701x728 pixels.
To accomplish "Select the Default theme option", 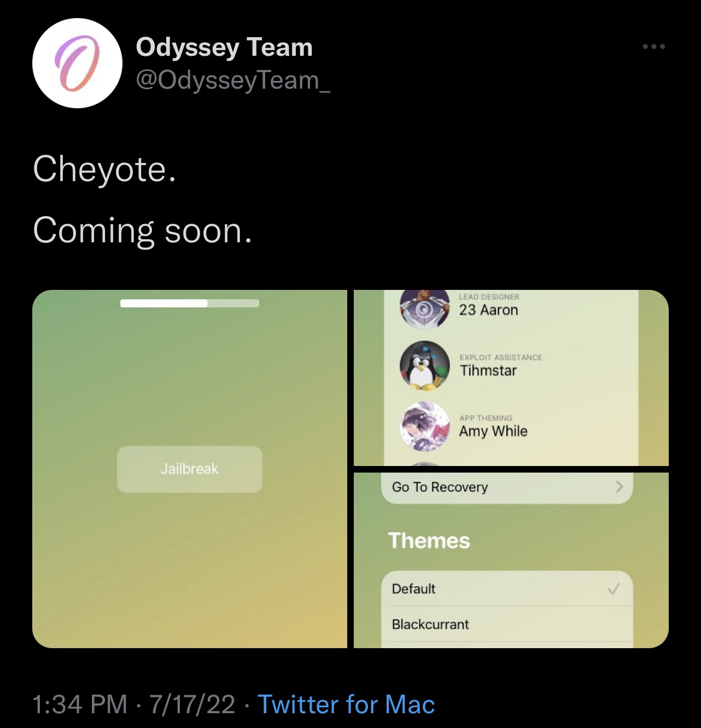I will [507, 589].
